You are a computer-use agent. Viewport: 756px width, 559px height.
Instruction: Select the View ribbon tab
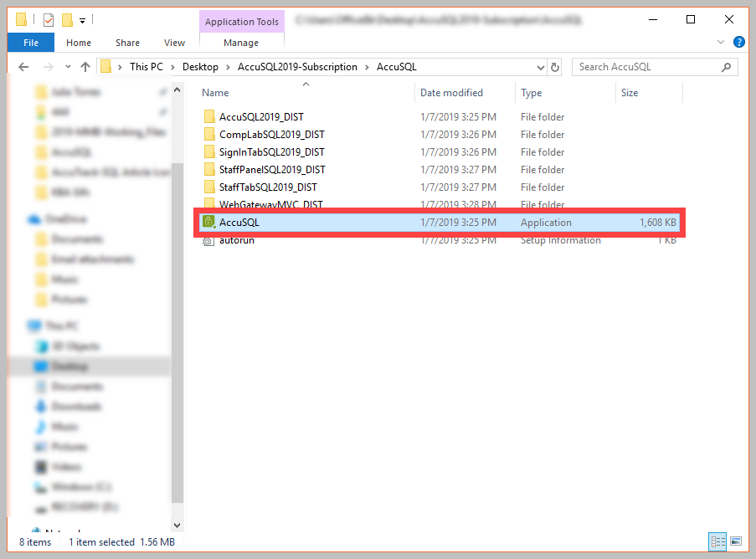click(174, 43)
